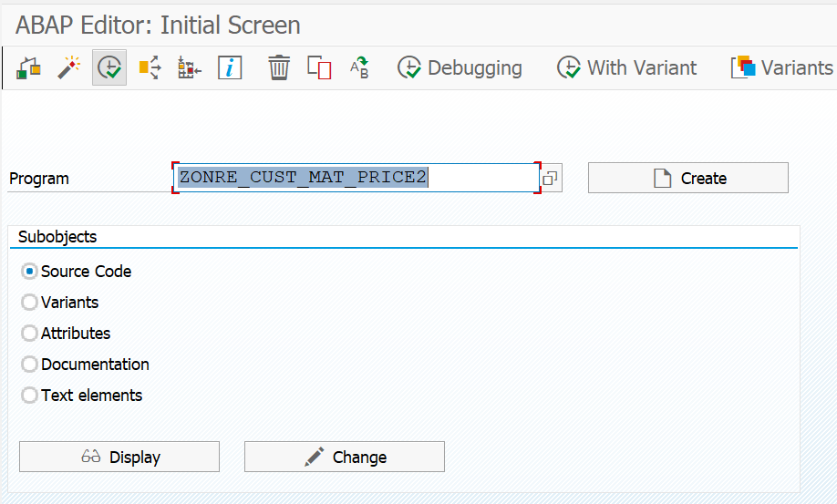Choose the Attributes radio option
Image resolution: width=837 pixels, height=504 pixels.
(30, 334)
